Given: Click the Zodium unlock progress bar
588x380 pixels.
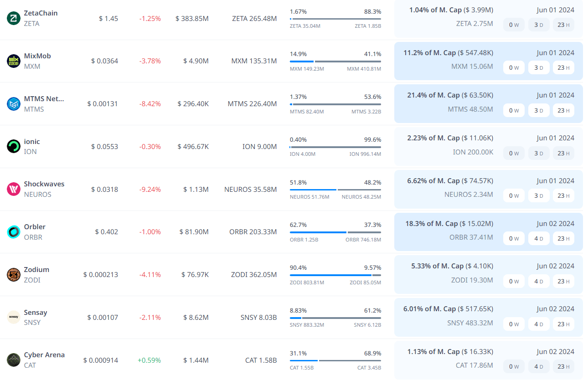Looking at the screenshot, I should [x=335, y=275].
